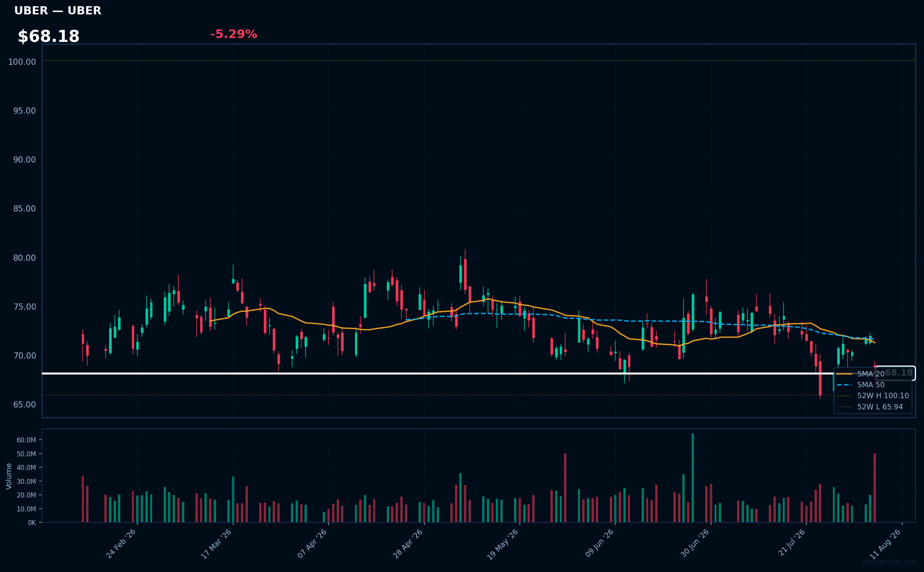This screenshot has width=924, height=572.
Task: Click the $68.18 current price header
Action: (x=48, y=36)
